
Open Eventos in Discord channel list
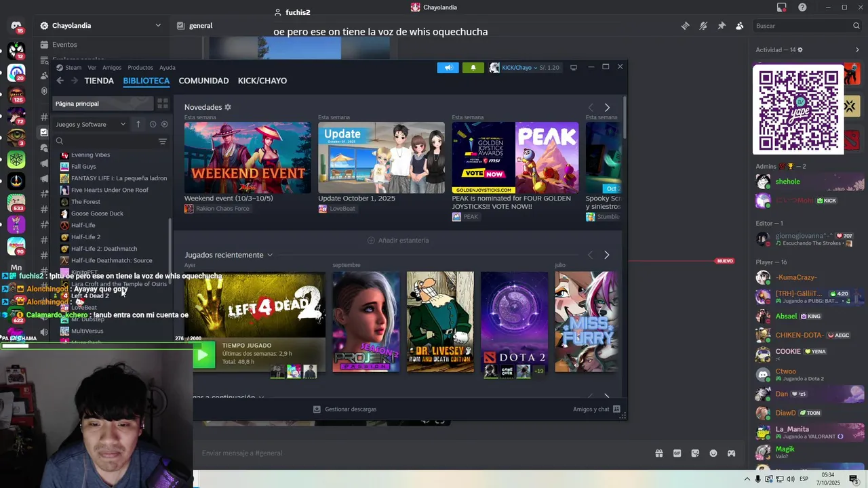[x=65, y=45]
